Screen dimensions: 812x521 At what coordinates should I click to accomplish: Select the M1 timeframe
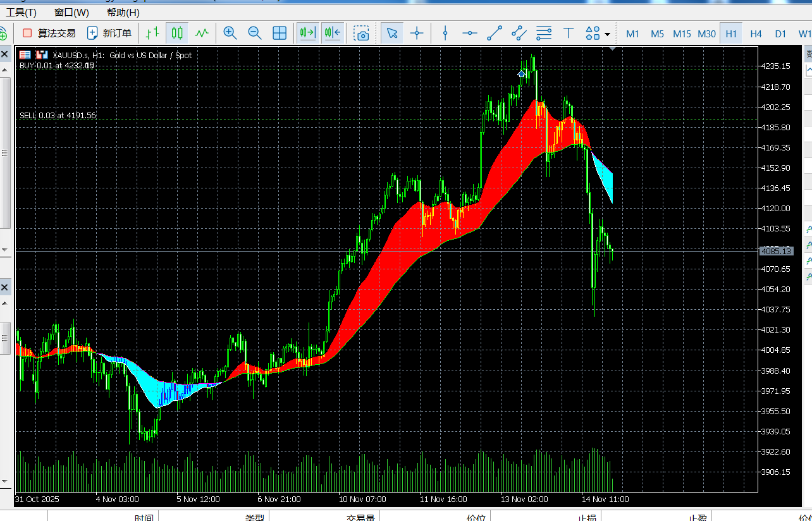632,34
